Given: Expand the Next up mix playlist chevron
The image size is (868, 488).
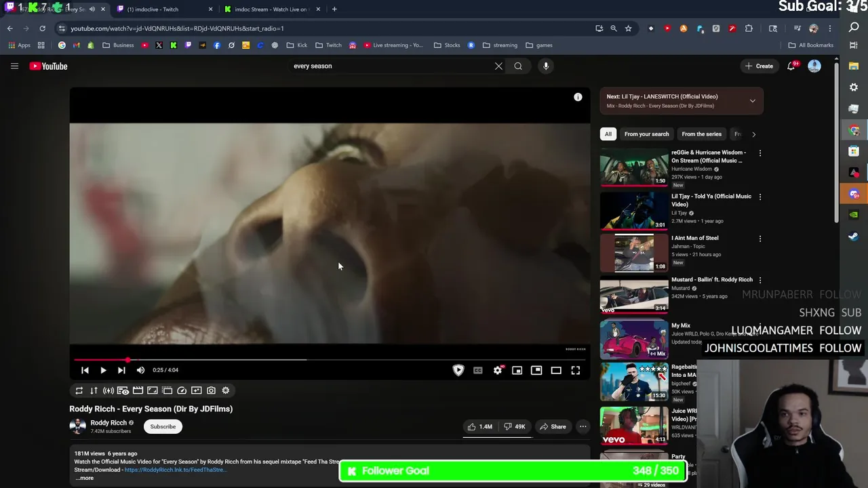Looking at the screenshot, I should (x=752, y=101).
